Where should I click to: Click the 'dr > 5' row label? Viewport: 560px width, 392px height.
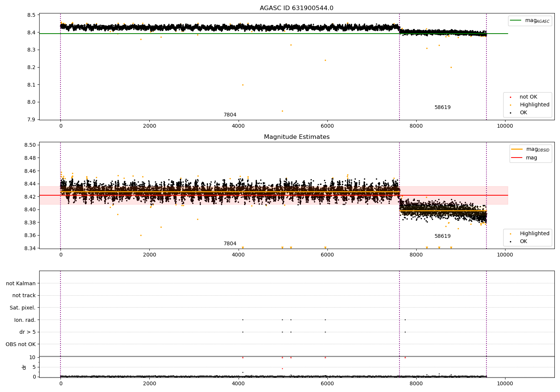point(28,332)
